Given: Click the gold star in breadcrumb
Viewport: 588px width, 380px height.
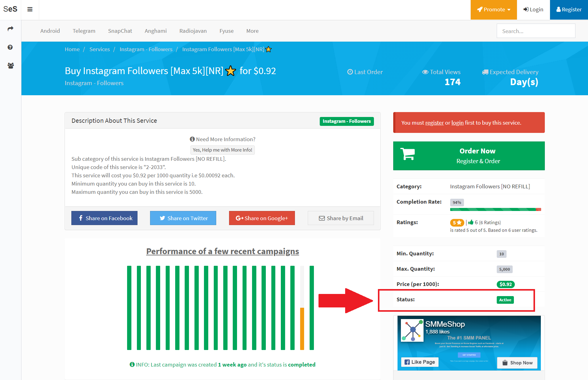Looking at the screenshot, I should tap(269, 49).
